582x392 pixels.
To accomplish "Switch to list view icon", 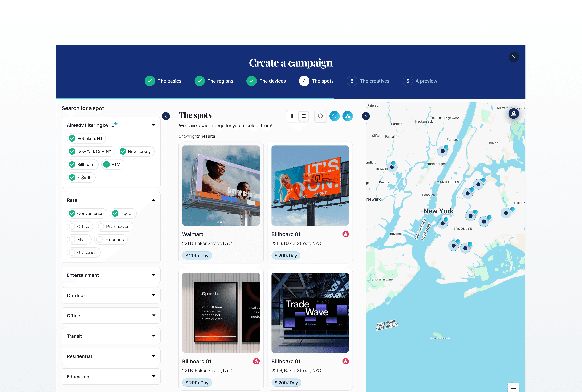I will pyautogui.click(x=304, y=116).
